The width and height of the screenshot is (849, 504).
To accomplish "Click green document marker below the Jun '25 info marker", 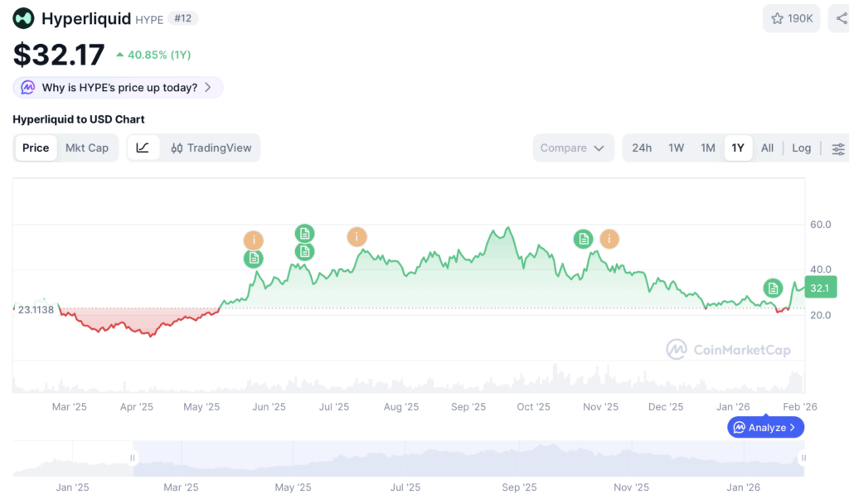I will 254,259.
